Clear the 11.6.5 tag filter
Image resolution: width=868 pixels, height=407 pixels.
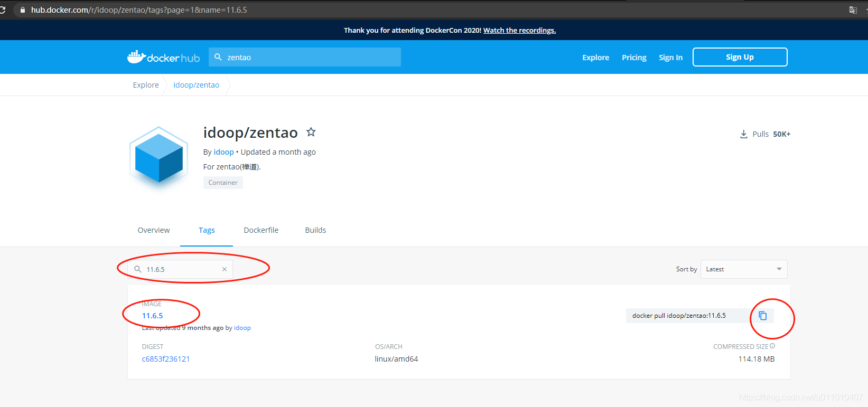pos(225,269)
